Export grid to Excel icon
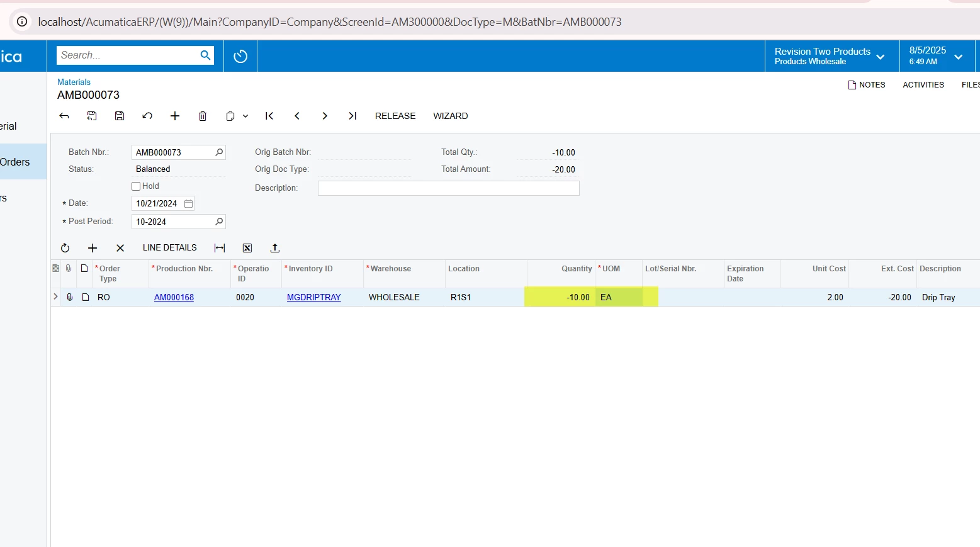Image resolution: width=980 pixels, height=547 pixels. pyautogui.click(x=247, y=248)
